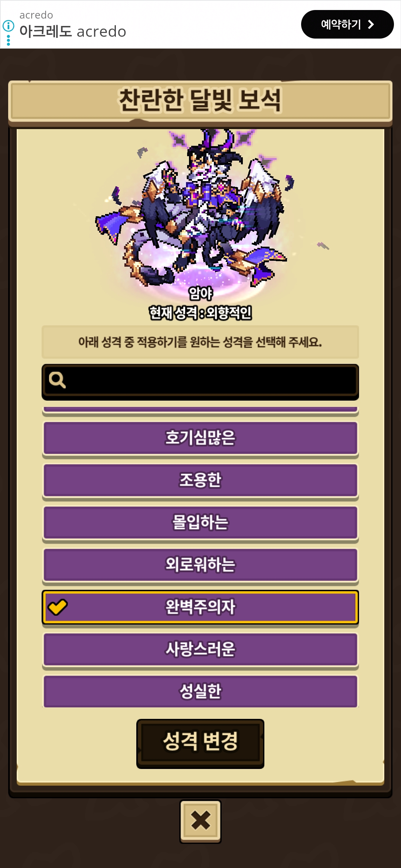Viewport: 401px width, 868px height.
Task: Click the ad info icon
Action: 8,26
